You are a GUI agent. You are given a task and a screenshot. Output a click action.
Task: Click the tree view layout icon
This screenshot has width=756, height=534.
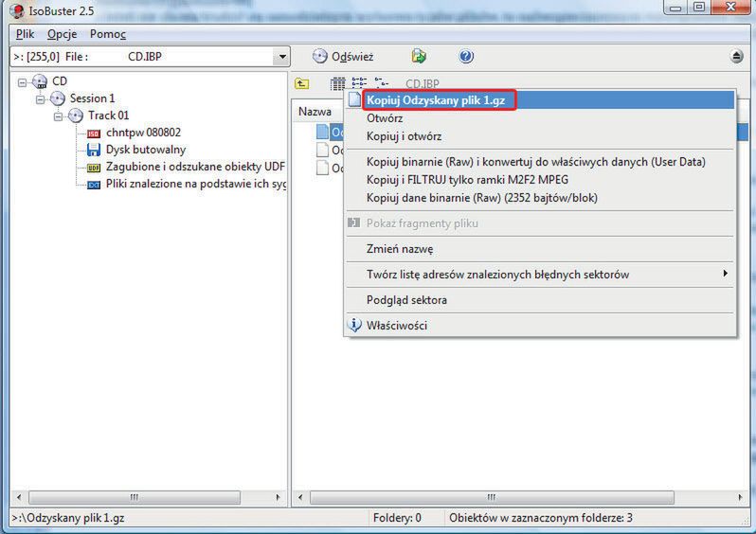click(382, 83)
